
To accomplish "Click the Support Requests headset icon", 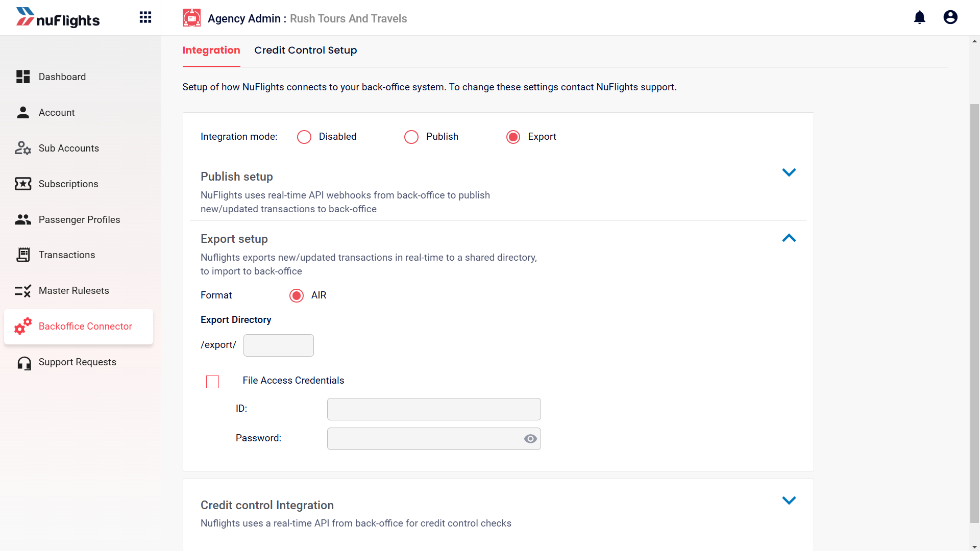I will (x=24, y=363).
